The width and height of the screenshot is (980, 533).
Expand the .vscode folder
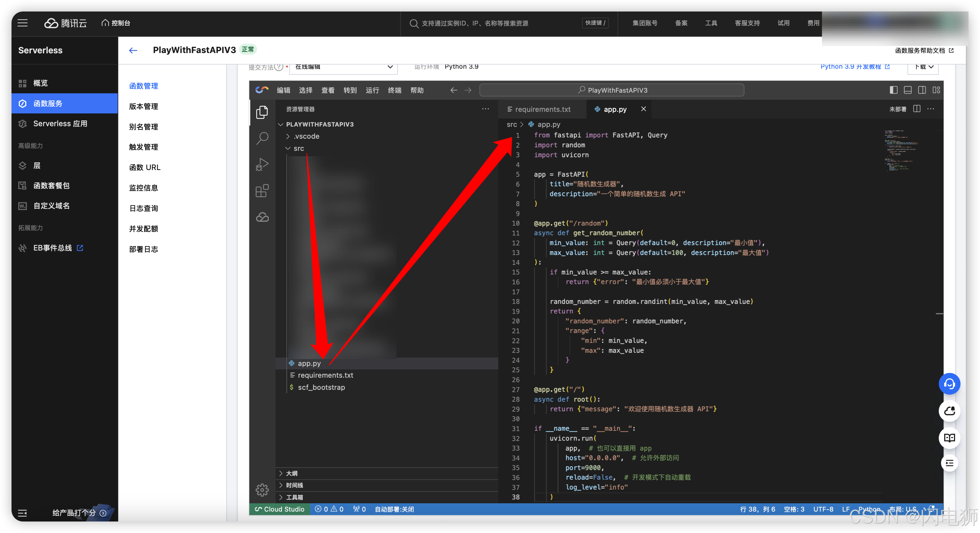(x=306, y=136)
